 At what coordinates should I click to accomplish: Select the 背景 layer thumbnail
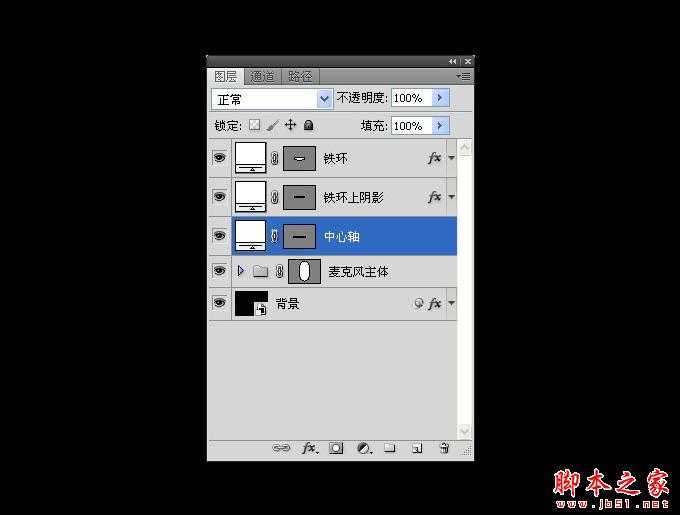[251, 303]
